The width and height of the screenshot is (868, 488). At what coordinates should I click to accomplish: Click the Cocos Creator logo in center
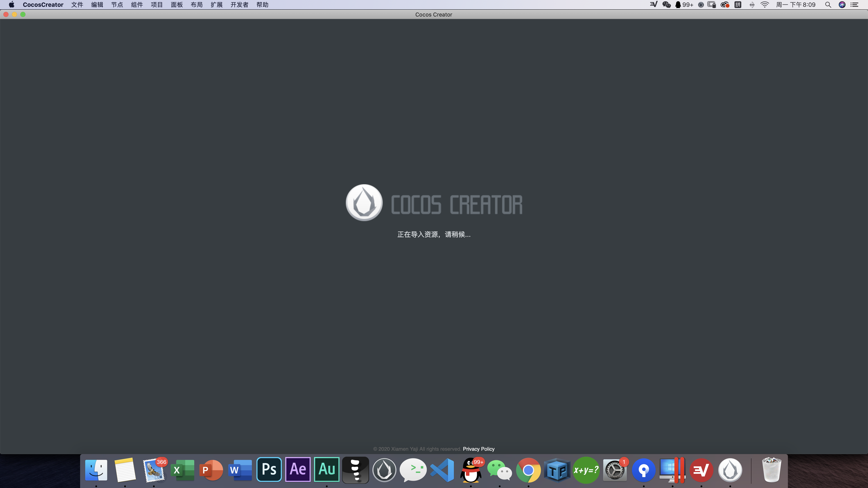click(x=364, y=203)
